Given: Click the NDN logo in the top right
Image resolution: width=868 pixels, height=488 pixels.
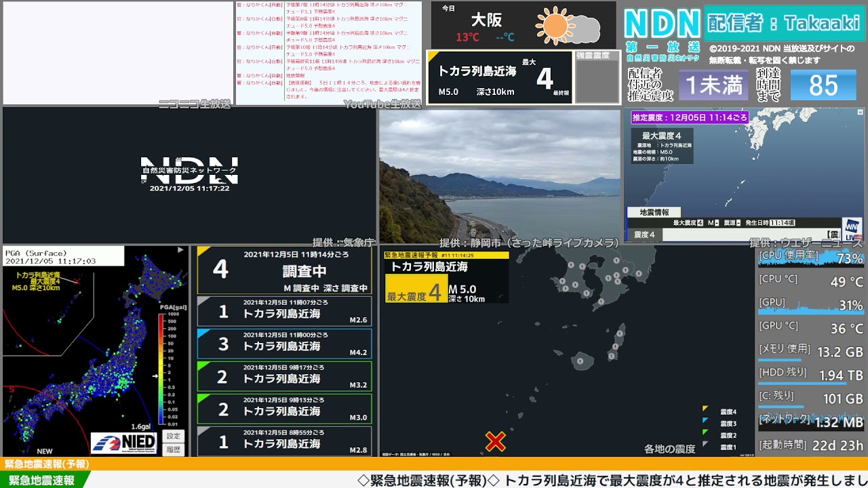Looking at the screenshot, I should click(662, 24).
